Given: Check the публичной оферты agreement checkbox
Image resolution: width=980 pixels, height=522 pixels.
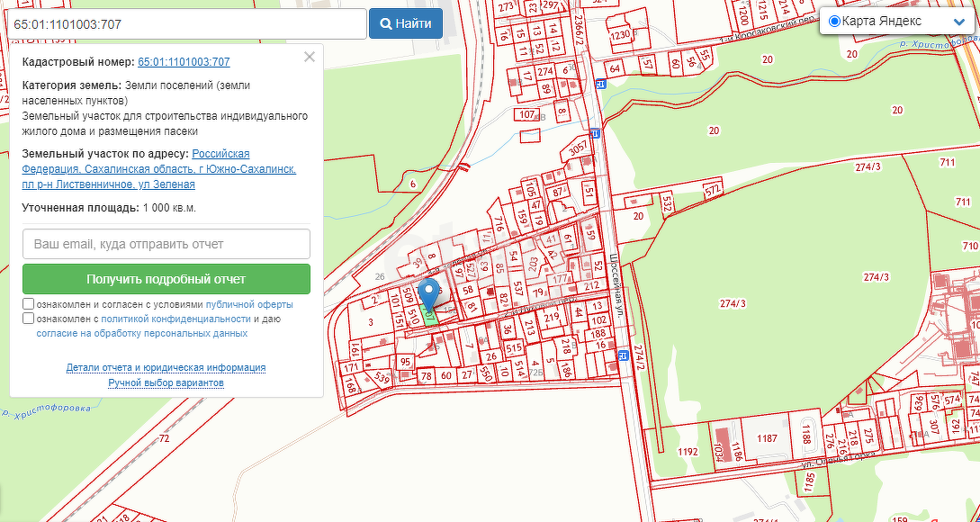Looking at the screenshot, I should 29,304.
